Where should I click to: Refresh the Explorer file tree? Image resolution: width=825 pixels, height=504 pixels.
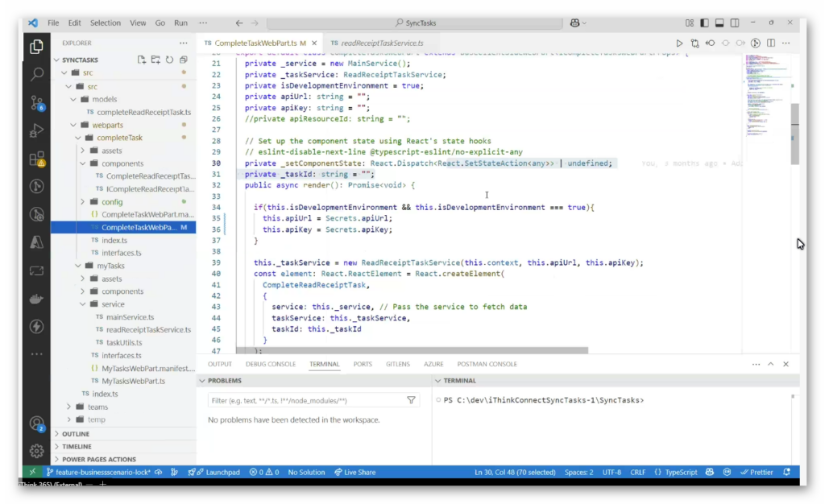pos(169,60)
